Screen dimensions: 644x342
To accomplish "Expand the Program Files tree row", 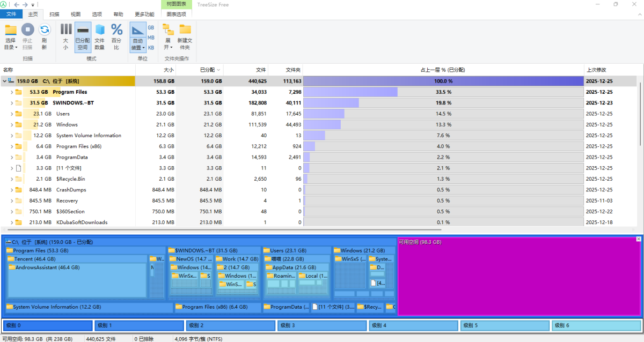I will coord(12,92).
